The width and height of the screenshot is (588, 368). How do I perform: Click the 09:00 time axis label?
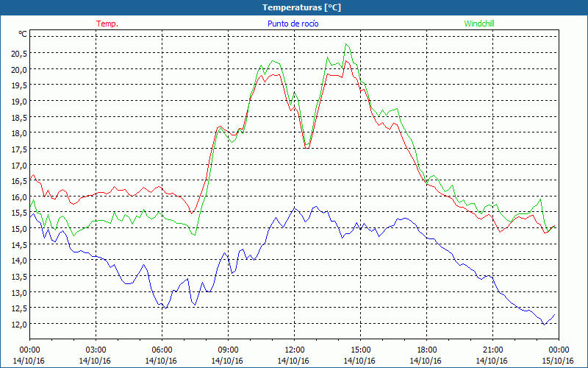229,350
